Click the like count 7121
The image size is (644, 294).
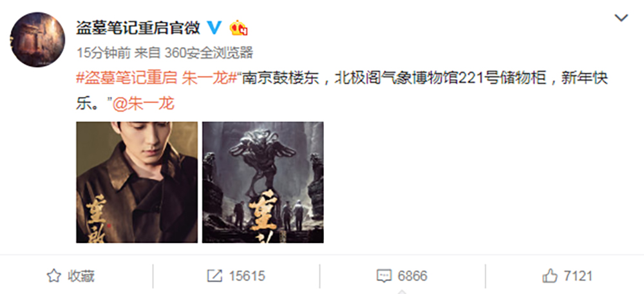tap(578, 276)
